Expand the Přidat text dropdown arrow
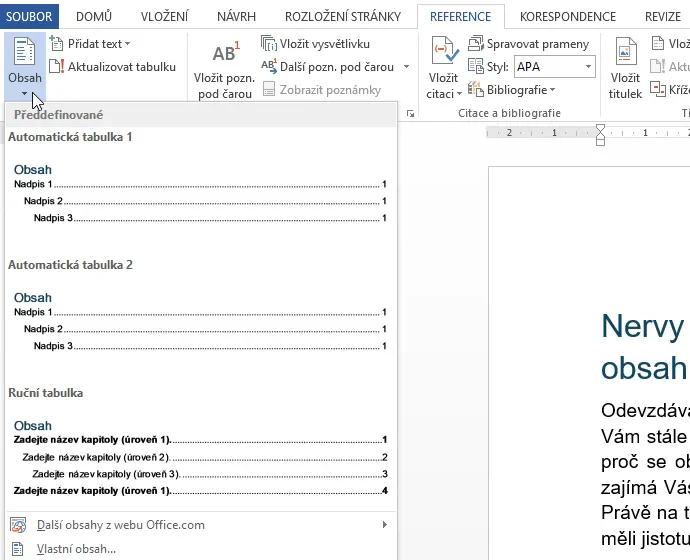The height and width of the screenshot is (560, 690). click(x=128, y=44)
